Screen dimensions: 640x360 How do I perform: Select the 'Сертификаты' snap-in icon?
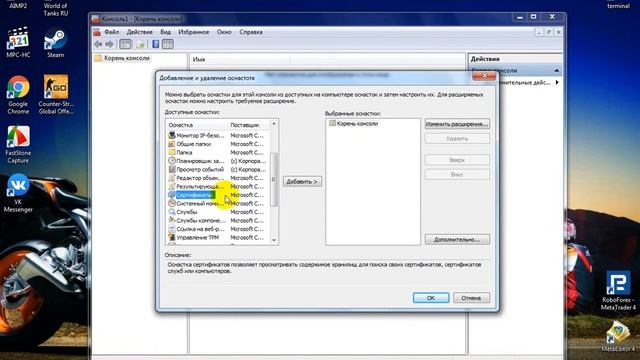click(x=172, y=195)
